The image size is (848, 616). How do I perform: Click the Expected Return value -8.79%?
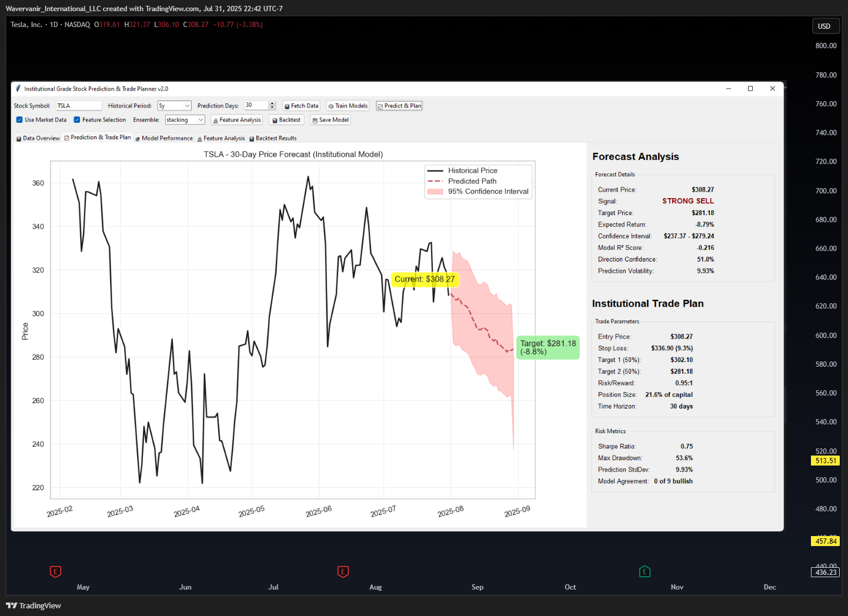705,225
